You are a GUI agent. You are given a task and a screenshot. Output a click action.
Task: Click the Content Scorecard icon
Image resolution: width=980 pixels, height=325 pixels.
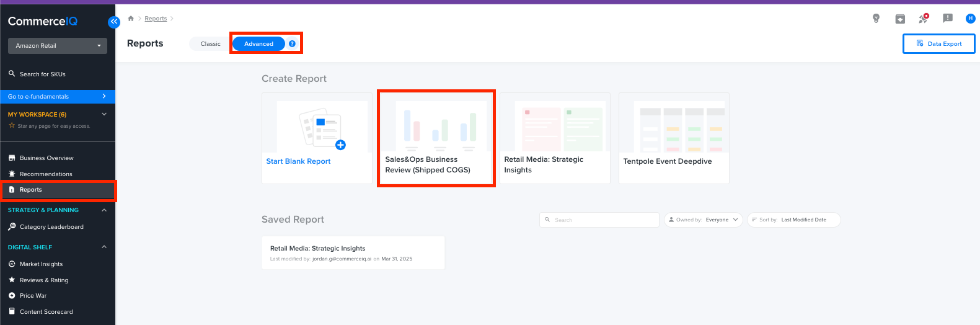12,312
